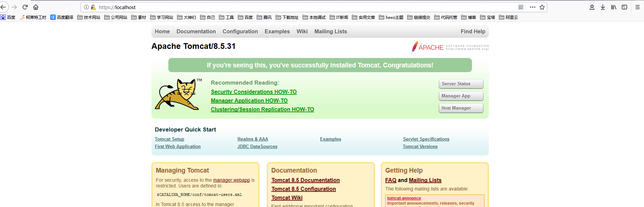644x207 pixels.
Task: Show bookmarks menu star-tray icon
Action: click(x=592, y=7)
